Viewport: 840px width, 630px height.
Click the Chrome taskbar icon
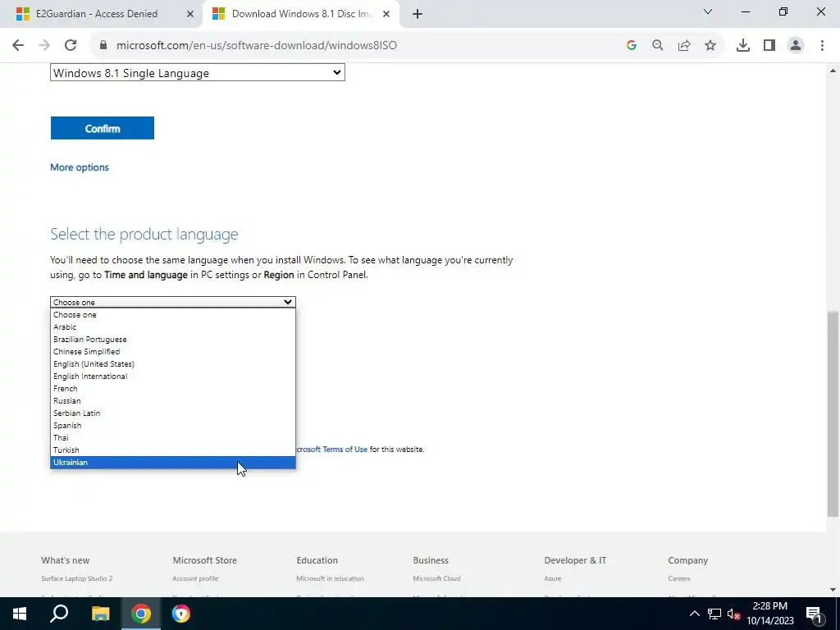[141, 614]
